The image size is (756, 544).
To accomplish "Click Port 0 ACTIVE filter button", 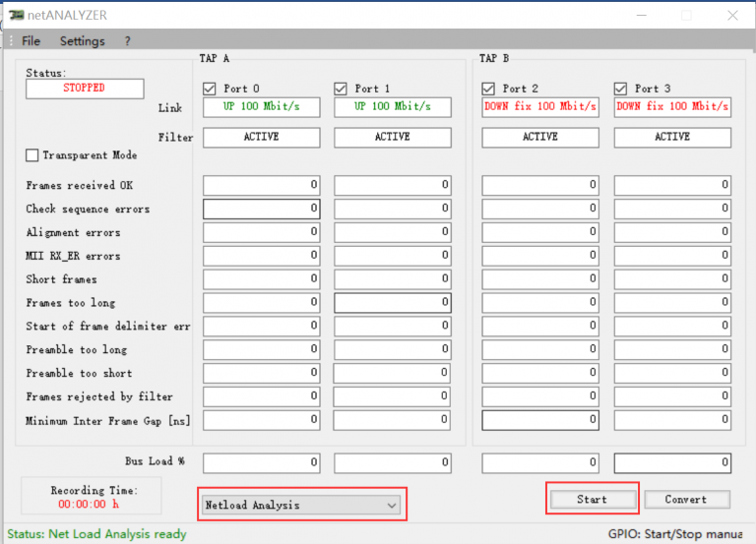I will click(261, 138).
